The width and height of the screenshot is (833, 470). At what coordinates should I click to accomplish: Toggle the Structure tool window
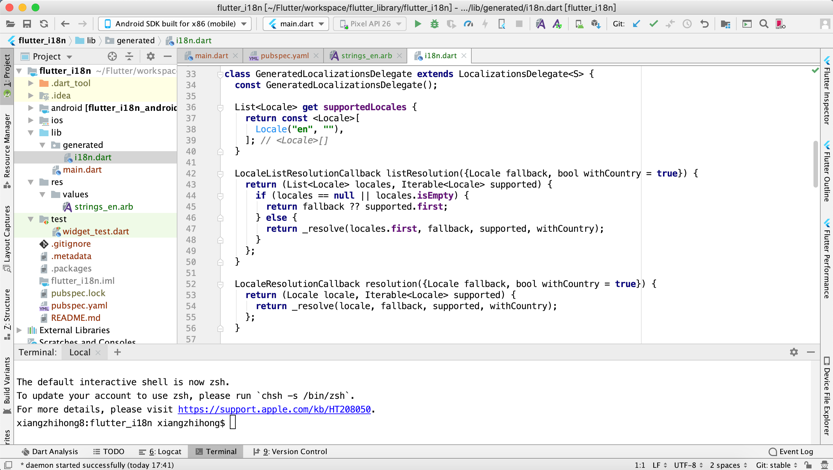7,313
